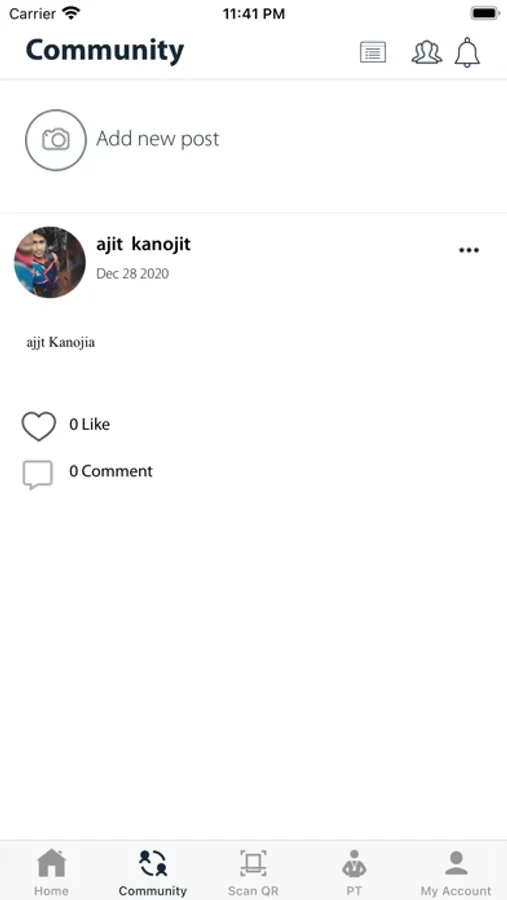507x900 pixels.
Task: Open the news feed list icon
Action: pos(373,52)
